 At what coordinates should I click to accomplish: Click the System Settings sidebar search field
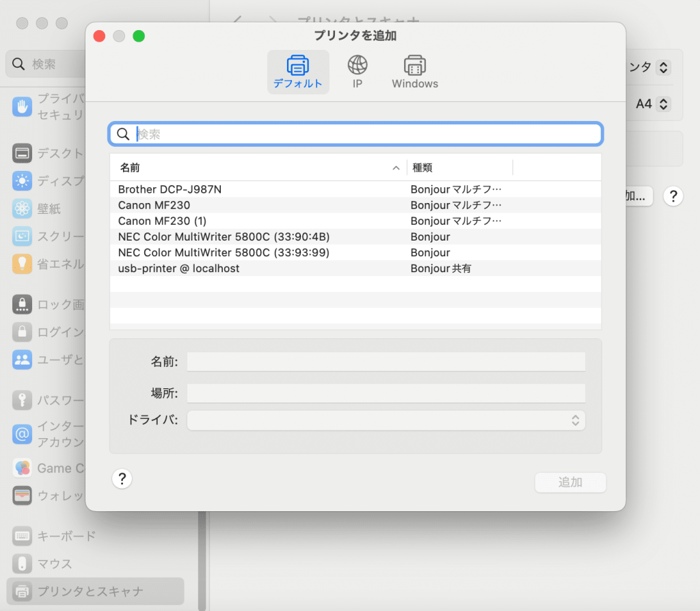coord(45,64)
